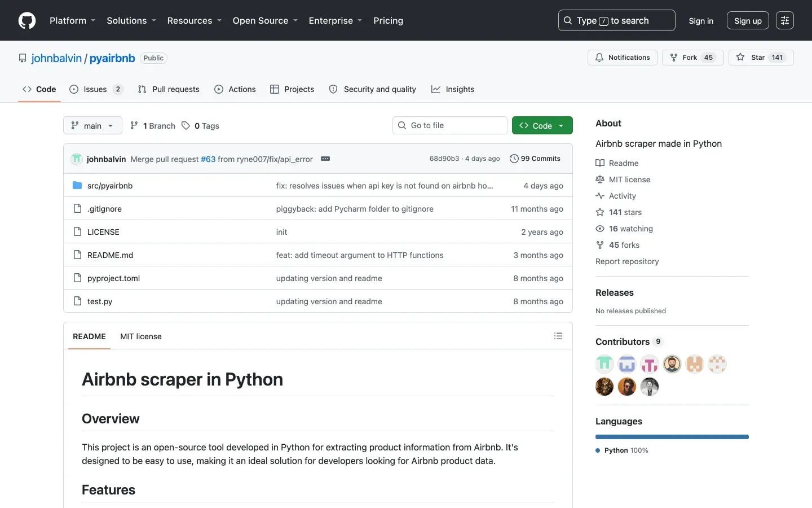Click the Sign up button

click(x=748, y=21)
